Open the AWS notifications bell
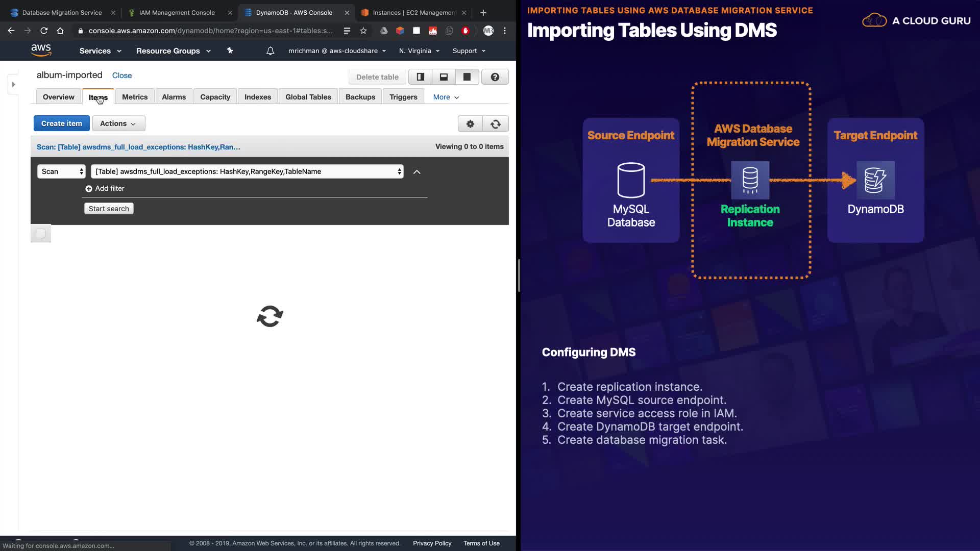Viewport: 980px width, 551px height. 270,51
